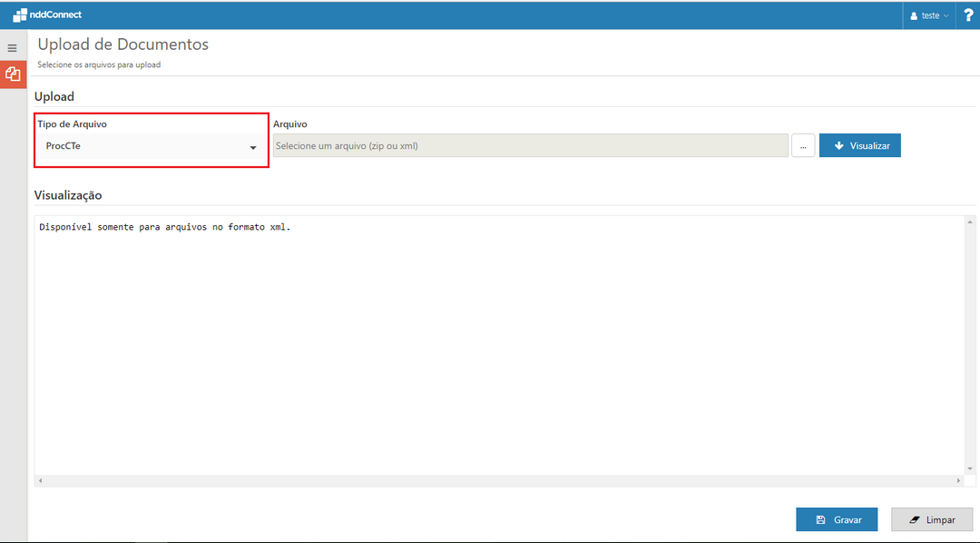Click the nddConnect logo

click(x=47, y=15)
